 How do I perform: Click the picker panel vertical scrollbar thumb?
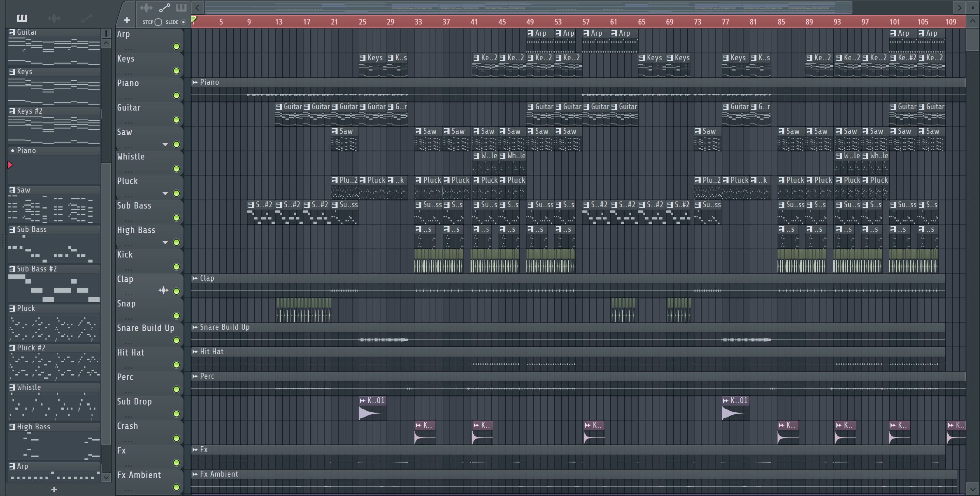click(106, 303)
